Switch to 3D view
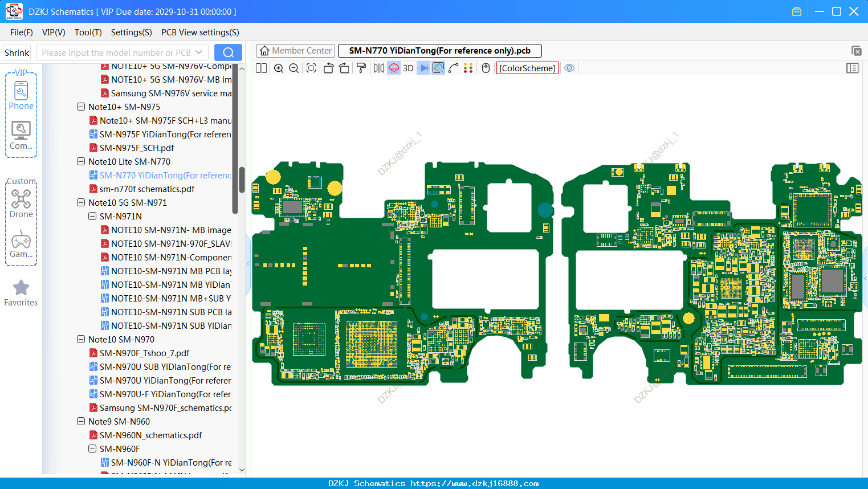This screenshot has height=489, width=868. [x=408, y=68]
